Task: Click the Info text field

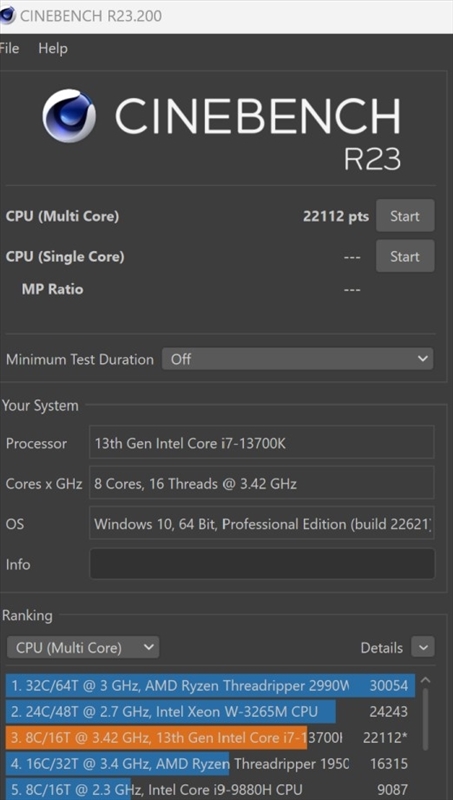Action: coord(262,564)
